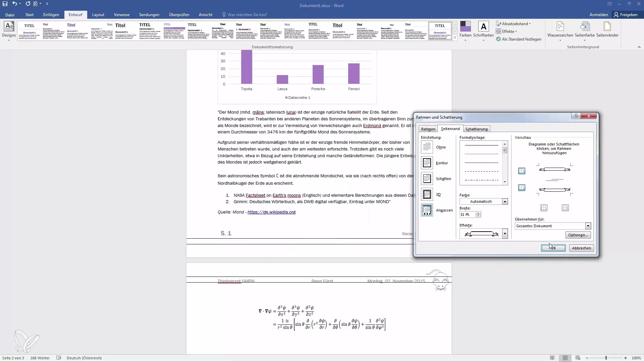Open the spelling check icon in status bar
The height and width of the screenshot is (362, 644).
pyautogui.click(x=59, y=358)
